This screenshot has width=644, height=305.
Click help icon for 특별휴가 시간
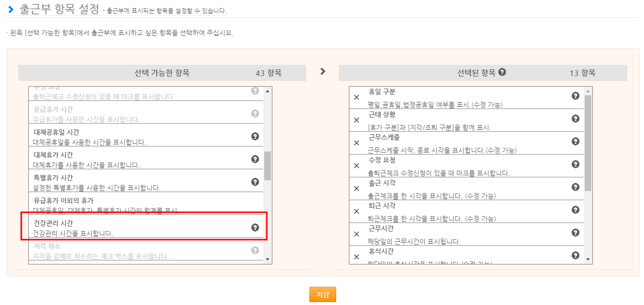[x=255, y=182]
